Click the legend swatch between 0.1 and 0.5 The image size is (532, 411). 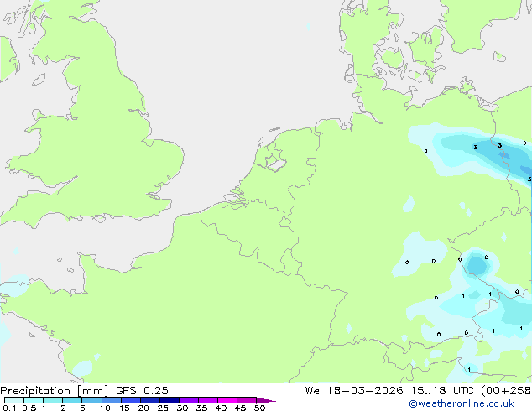pyautogui.click(x=14, y=400)
